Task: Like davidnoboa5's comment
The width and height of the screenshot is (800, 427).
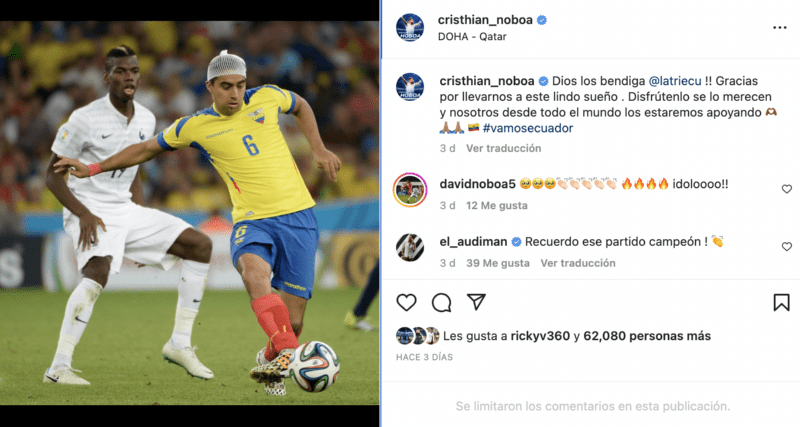Action: pyautogui.click(x=787, y=189)
